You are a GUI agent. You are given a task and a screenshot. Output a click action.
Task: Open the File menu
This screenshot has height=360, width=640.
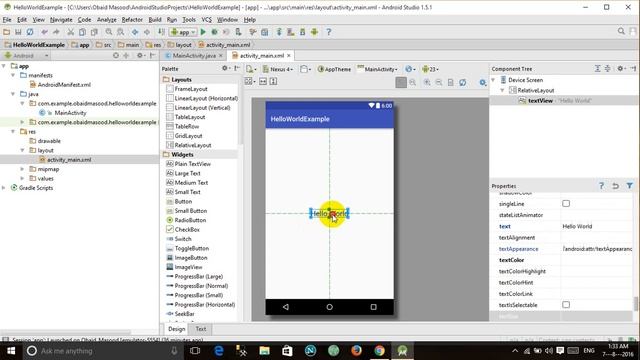pos(7,19)
